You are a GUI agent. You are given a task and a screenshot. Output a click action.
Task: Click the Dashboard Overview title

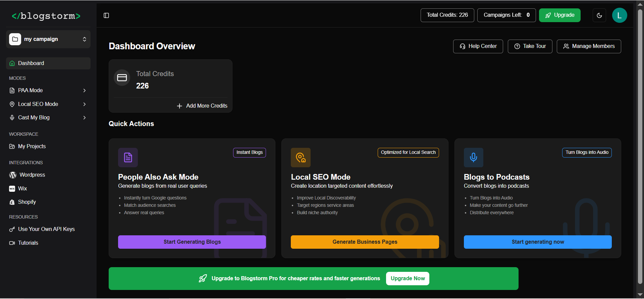pyautogui.click(x=152, y=46)
